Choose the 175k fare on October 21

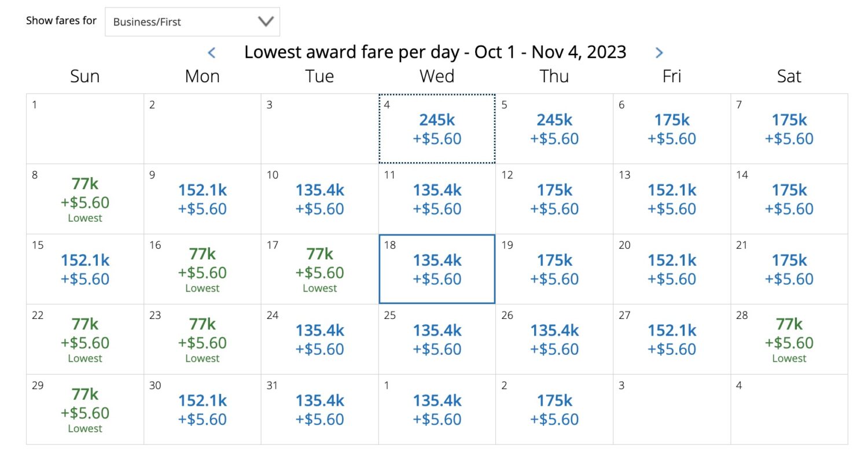789,269
